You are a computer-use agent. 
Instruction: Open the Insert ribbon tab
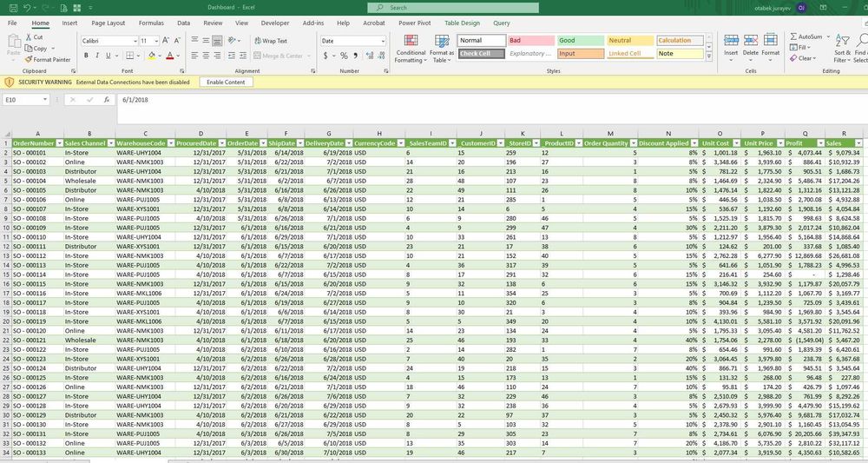tap(69, 23)
